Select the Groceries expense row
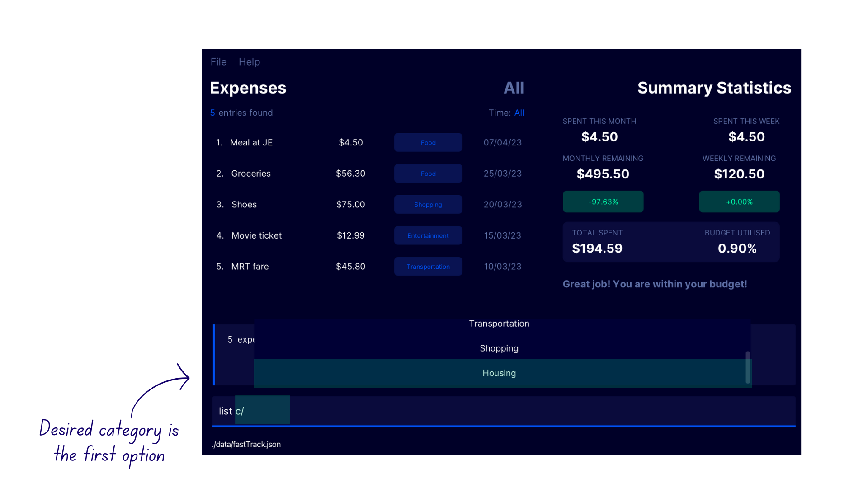 point(368,174)
